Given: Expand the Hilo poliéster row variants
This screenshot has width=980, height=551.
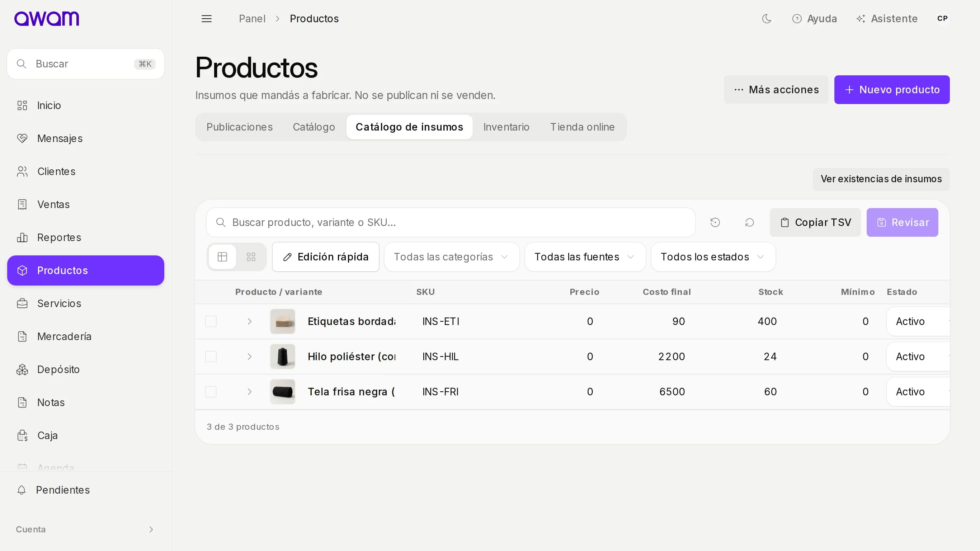Looking at the screenshot, I should coord(250,357).
